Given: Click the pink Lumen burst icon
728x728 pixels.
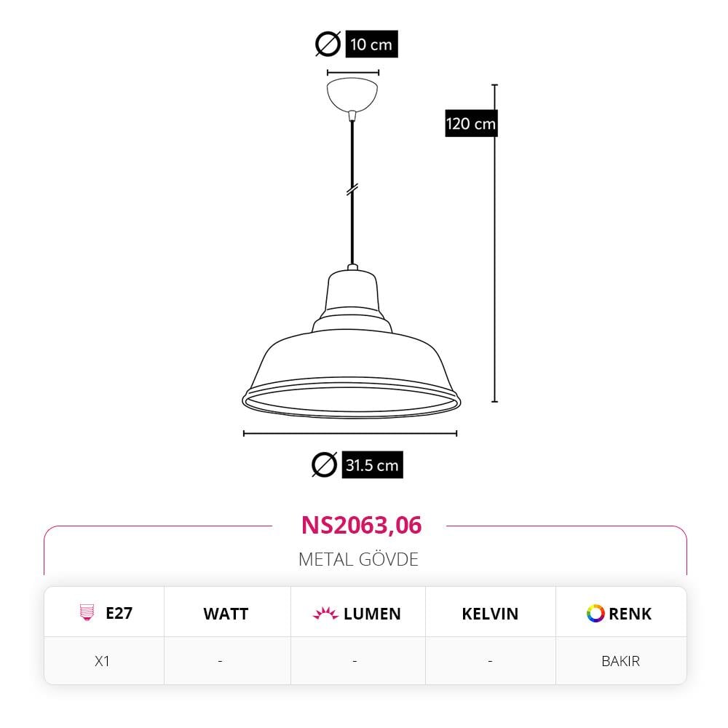Looking at the screenshot, I should [x=325, y=614].
